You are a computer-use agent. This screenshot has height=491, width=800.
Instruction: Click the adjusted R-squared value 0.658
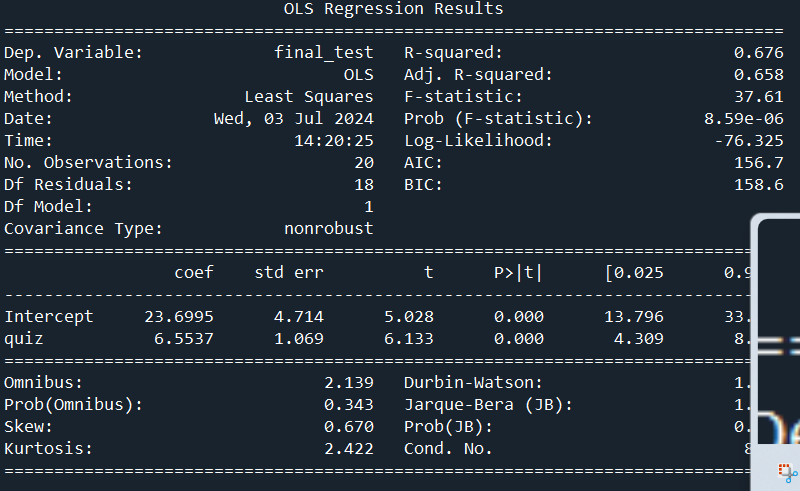(x=759, y=75)
